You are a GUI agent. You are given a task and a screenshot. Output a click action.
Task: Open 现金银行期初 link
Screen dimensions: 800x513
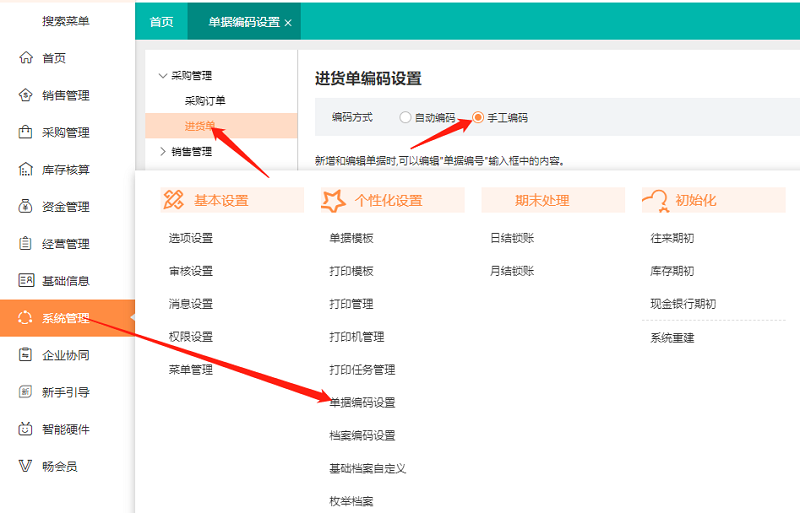683,304
